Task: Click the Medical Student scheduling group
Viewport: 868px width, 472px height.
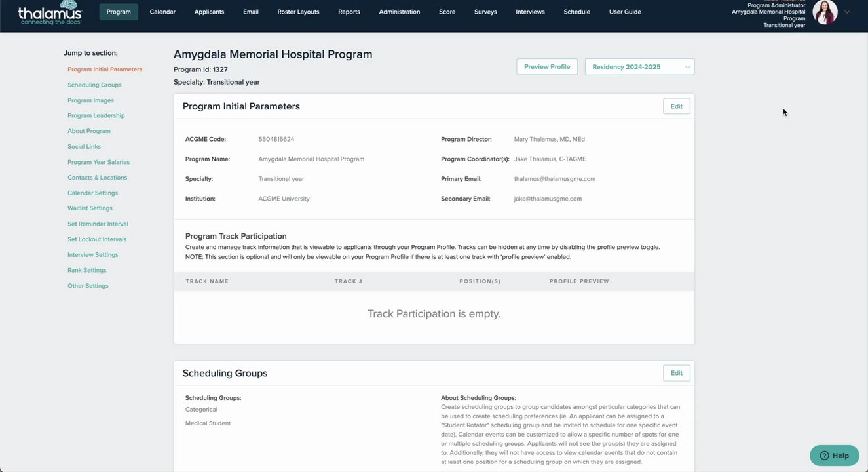Action: click(208, 423)
